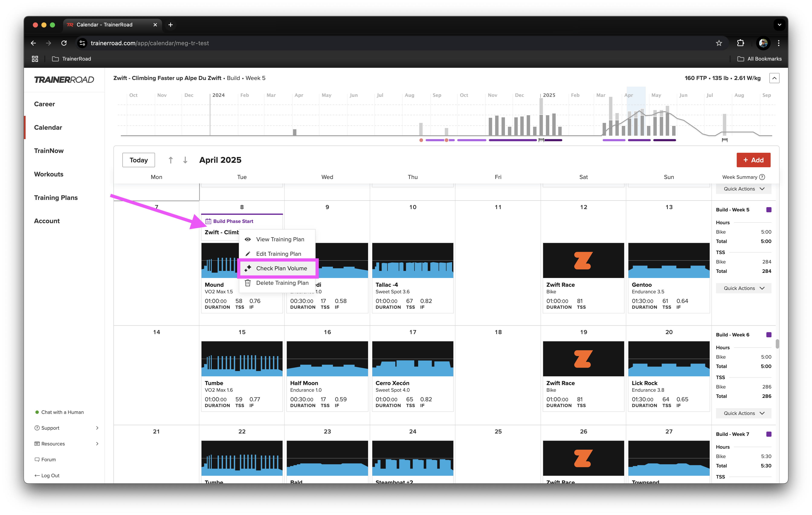812x515 pixels.
Task: Open the TrainNow section
Action: pos(49,151)
